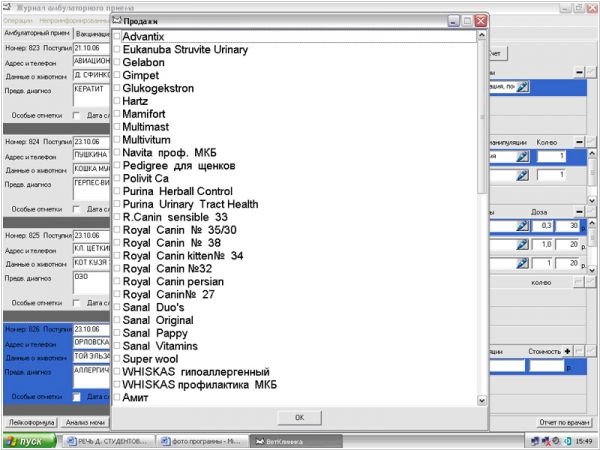Viewport: 600px width, 450px height.
Task: Click the plus icon next to Стоимость
Action: pos(567,351)
